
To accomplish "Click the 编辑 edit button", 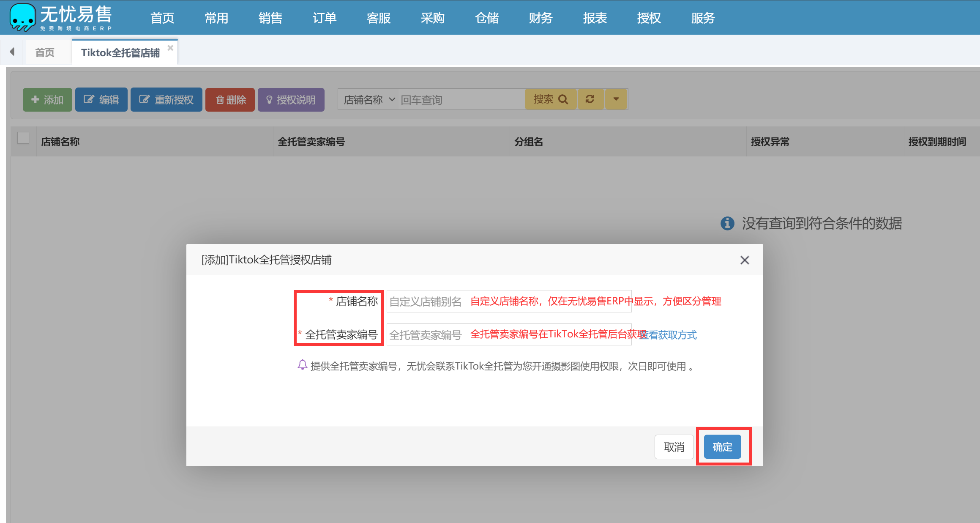I will pyautogui.click(x=101, y=100).
